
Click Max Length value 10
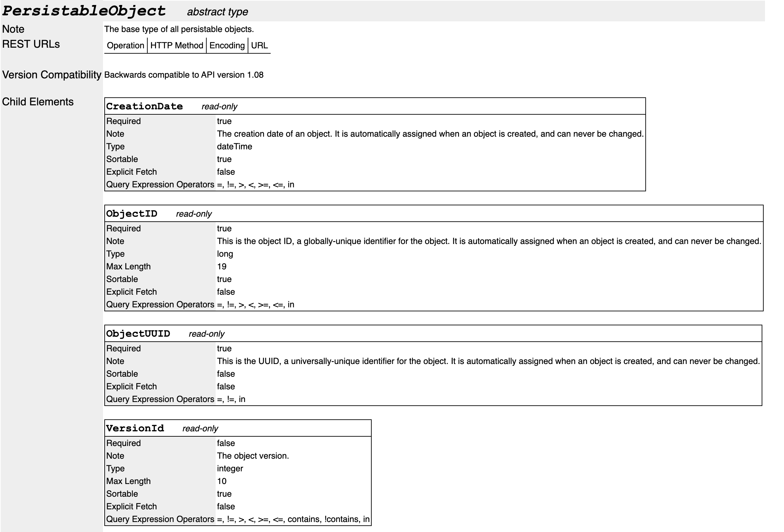point(222,481)
